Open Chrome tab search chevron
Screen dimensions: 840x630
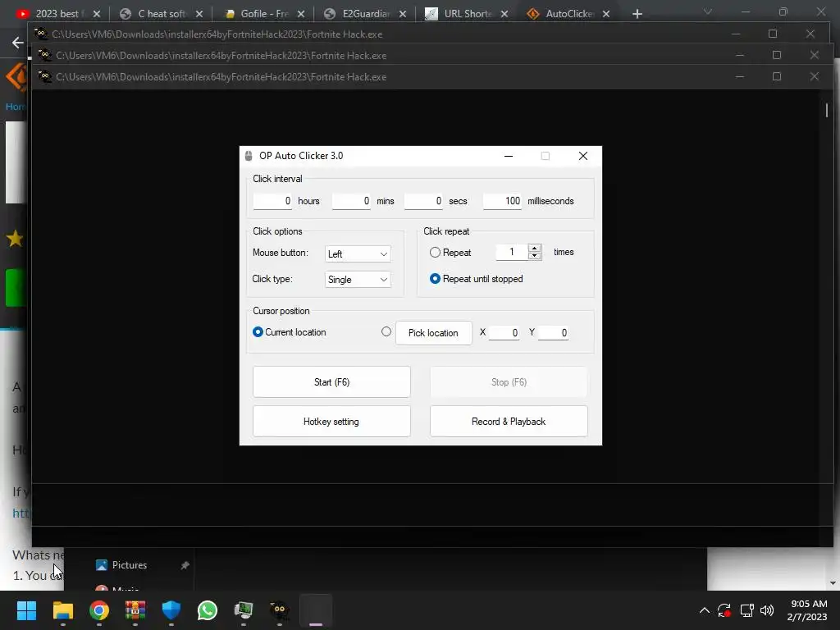coord(708,11)
